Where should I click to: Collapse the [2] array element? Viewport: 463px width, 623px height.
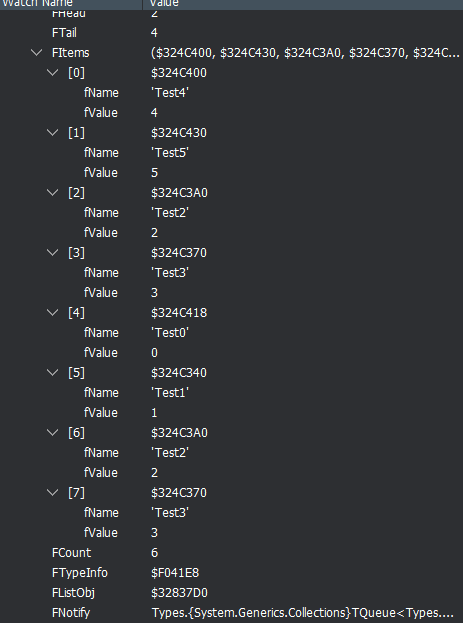click(52, 193)
